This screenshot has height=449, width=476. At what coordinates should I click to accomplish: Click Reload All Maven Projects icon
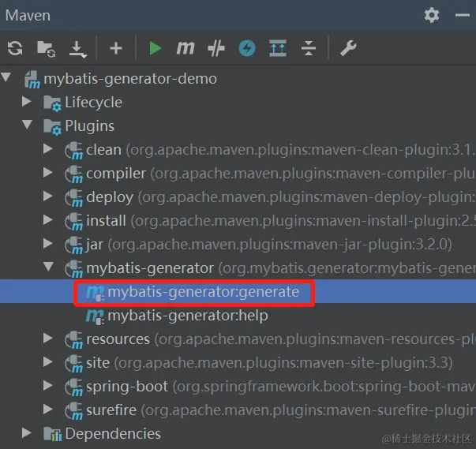15,48
